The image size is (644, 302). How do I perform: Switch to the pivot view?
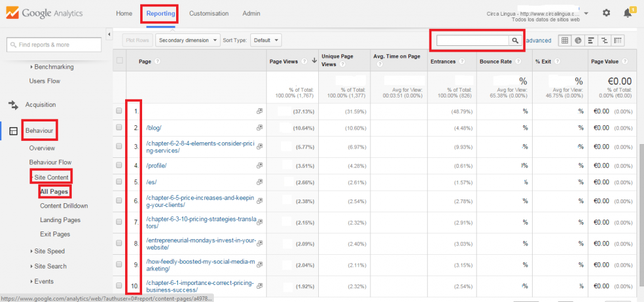coord(618,41)
